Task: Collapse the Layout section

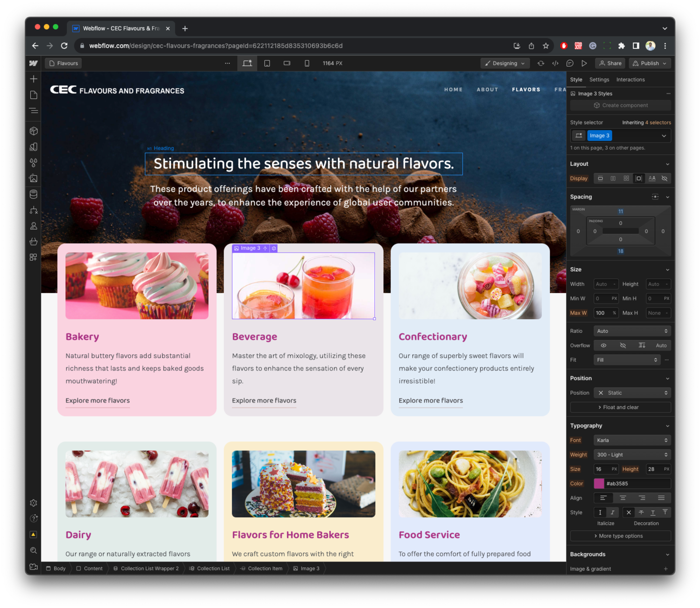Action: pos(667,164)
